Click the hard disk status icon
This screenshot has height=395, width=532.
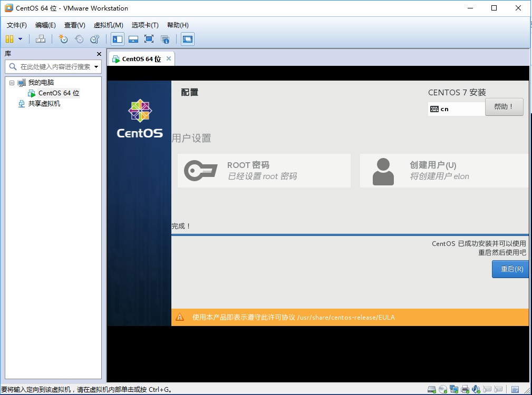click(432, 390)
